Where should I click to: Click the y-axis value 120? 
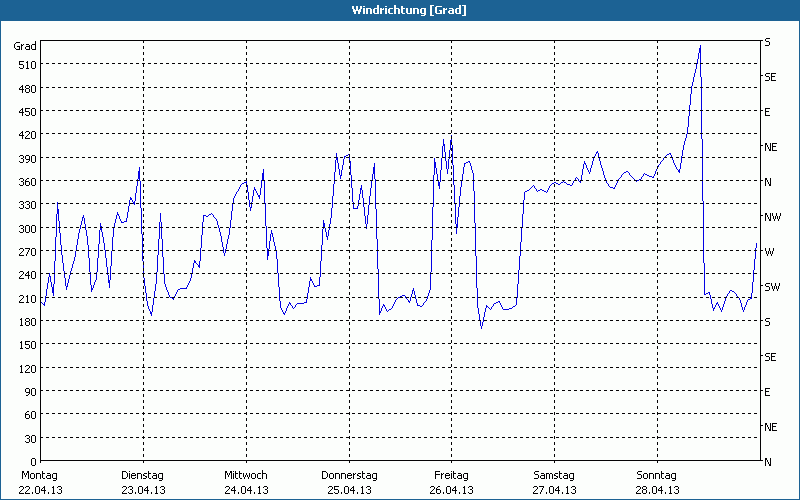[28, 368]
